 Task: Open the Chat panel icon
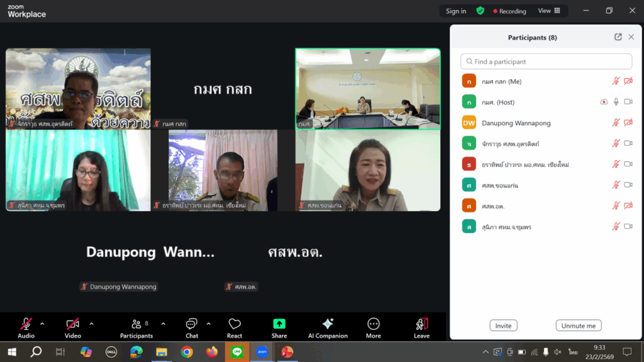tap(192, 327)
